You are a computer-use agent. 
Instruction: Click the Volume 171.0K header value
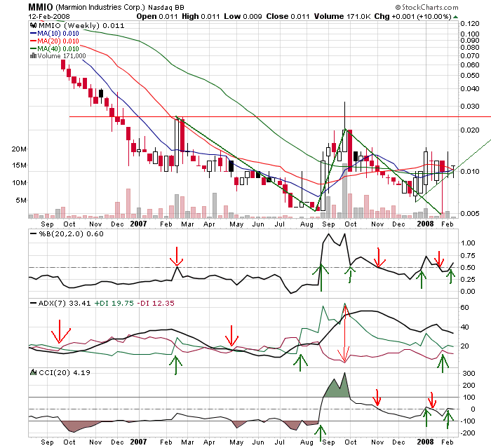pyautogui.click(x=342, y=16)
